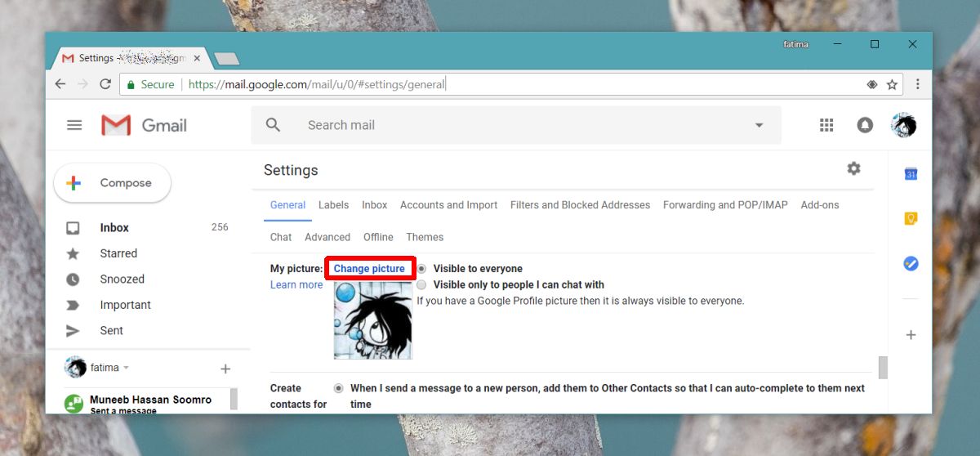Open the Google apps grid icon
The width and height of the screenshot is (980, 456).
(826, 125)
